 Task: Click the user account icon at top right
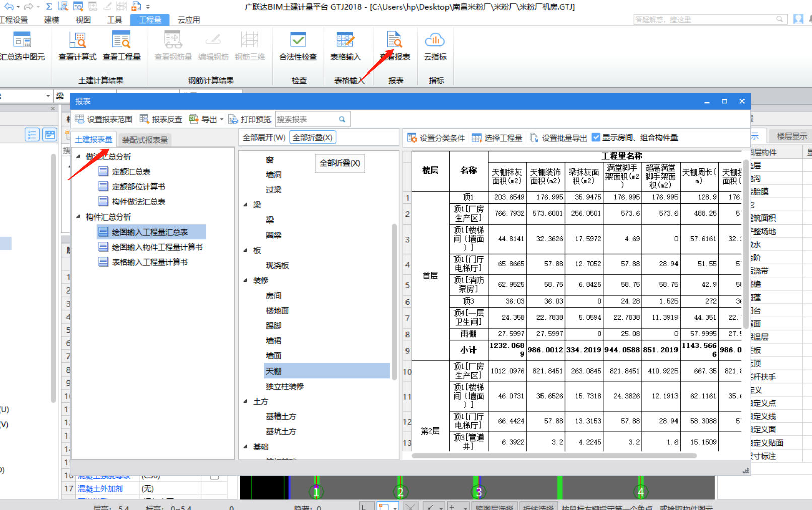point(798,19)
